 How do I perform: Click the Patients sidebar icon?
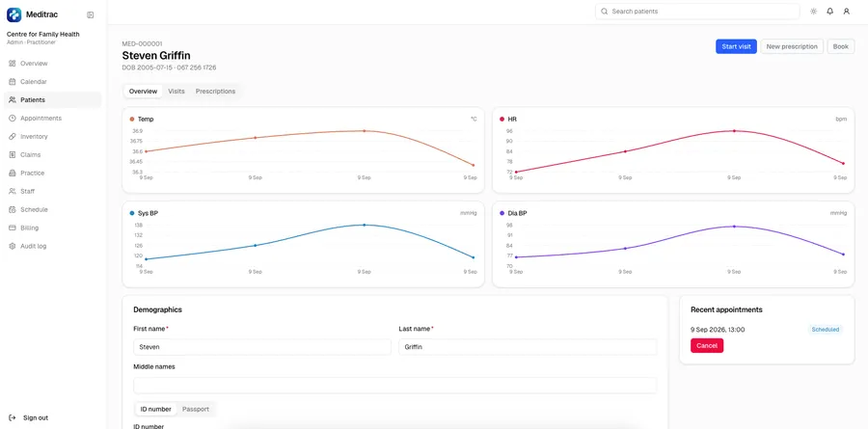pyautogui.click(x=13, y=100)
